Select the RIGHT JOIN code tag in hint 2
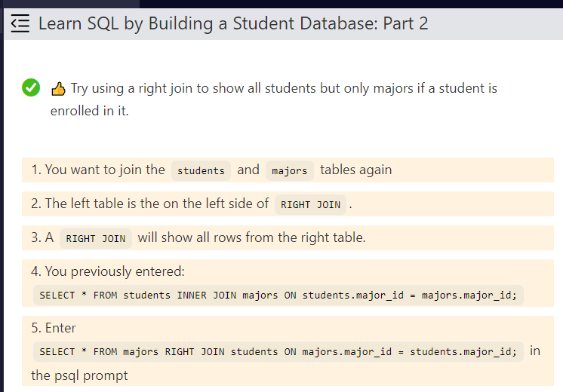The image size is (563, 392). pyautogui.click(x=310, y=204)
